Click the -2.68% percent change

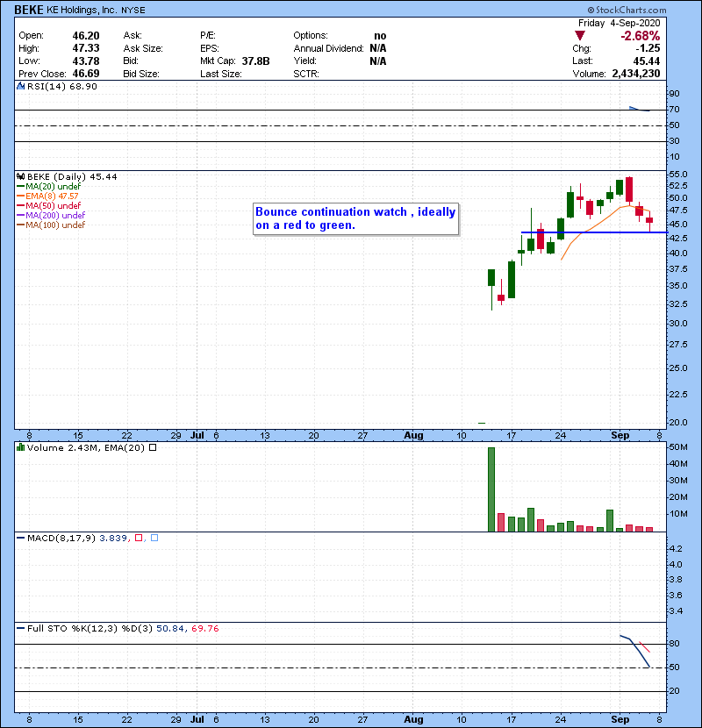pos(641,36)
